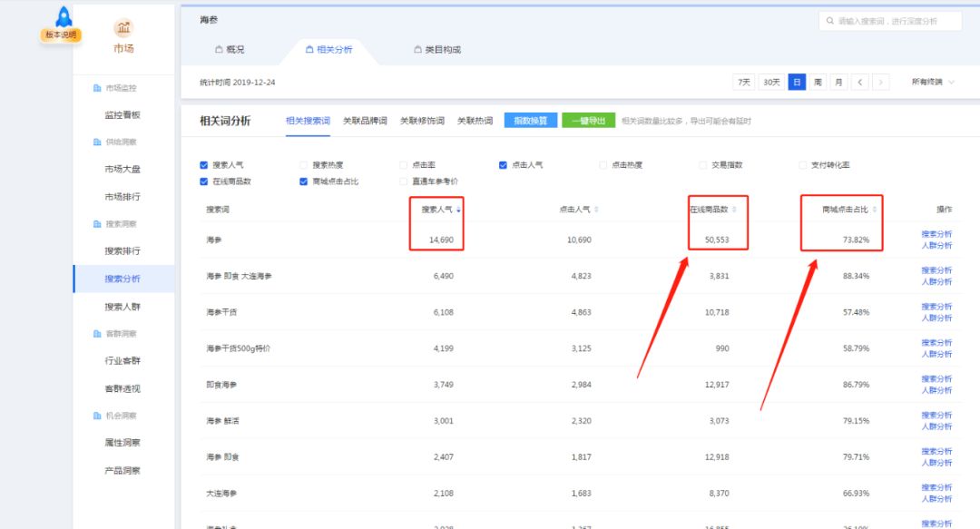
Task: Sort table by 商城点击占比 column arrow
Action: pos(875,210)
